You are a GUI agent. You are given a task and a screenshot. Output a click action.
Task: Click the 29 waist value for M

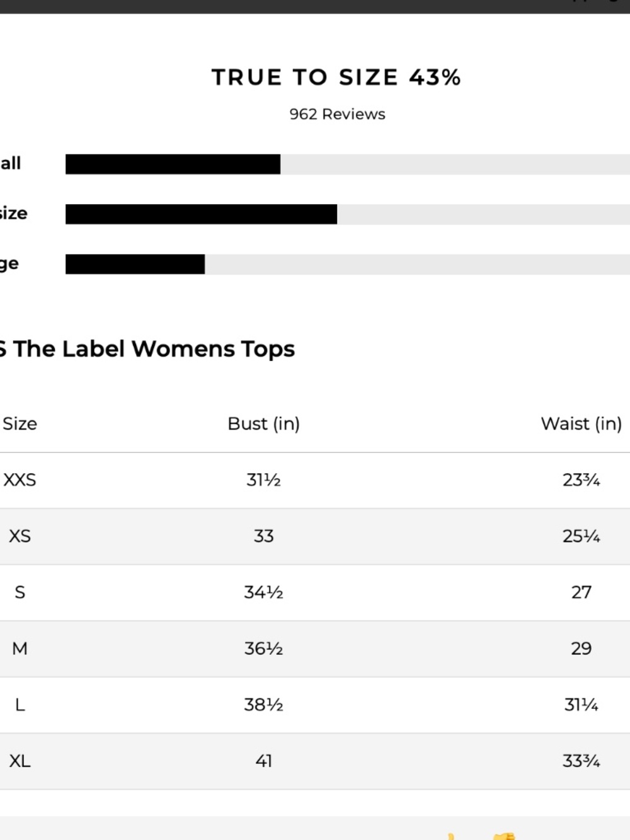[x=581, y=648]
